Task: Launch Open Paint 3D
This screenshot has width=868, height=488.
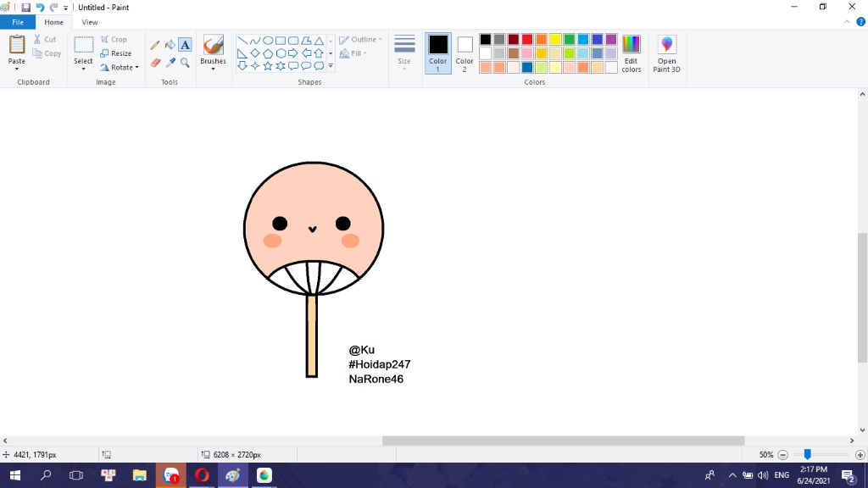Action: coord(666,53)
